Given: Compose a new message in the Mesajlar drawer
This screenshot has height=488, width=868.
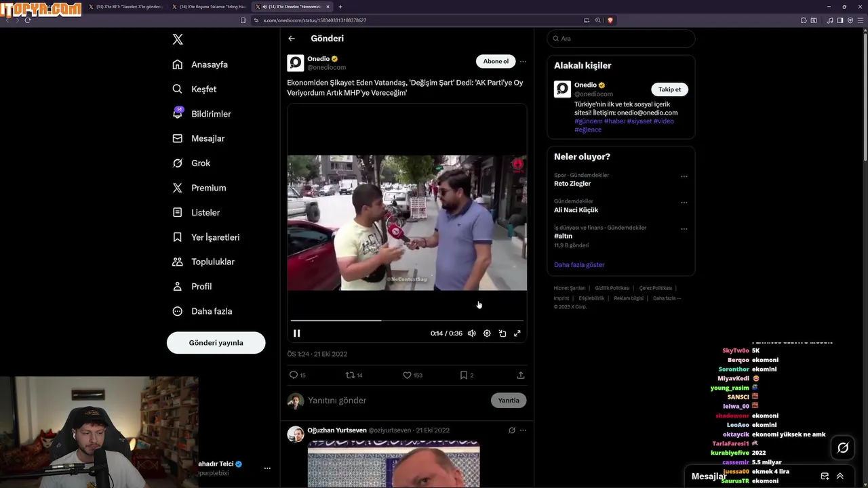Looking at the screenshot, I should click(x=825, y=476).
